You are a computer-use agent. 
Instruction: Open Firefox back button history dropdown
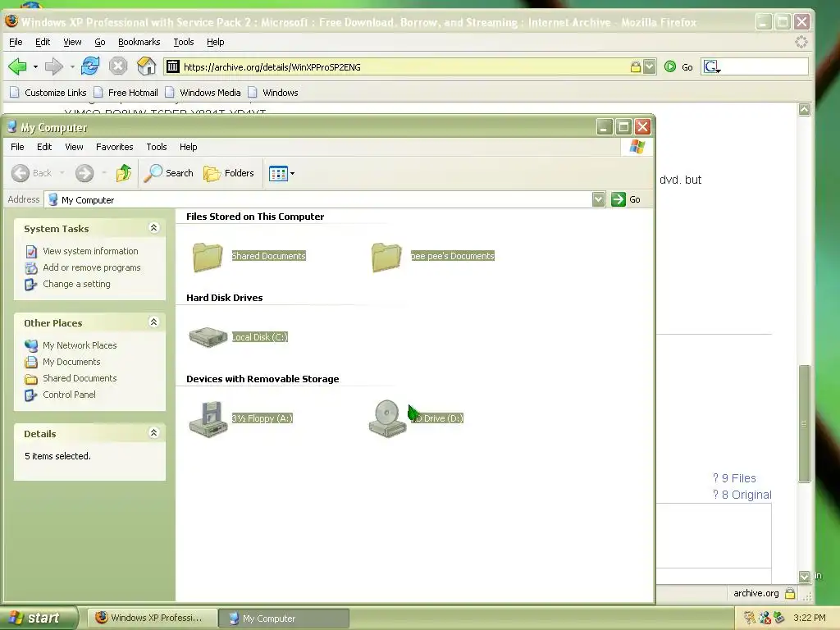(x=35, y=67)
